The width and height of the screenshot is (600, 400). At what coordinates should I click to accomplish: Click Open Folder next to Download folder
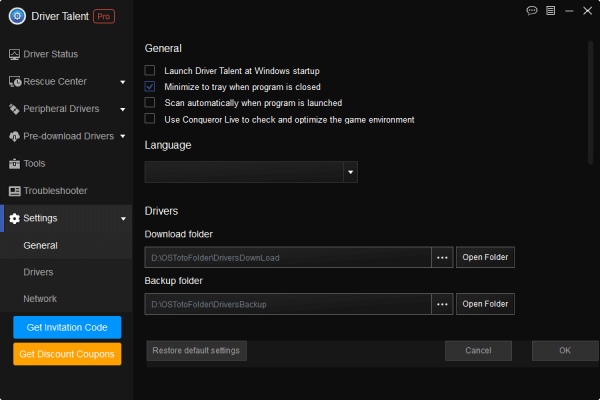click(x=486, y=258)
